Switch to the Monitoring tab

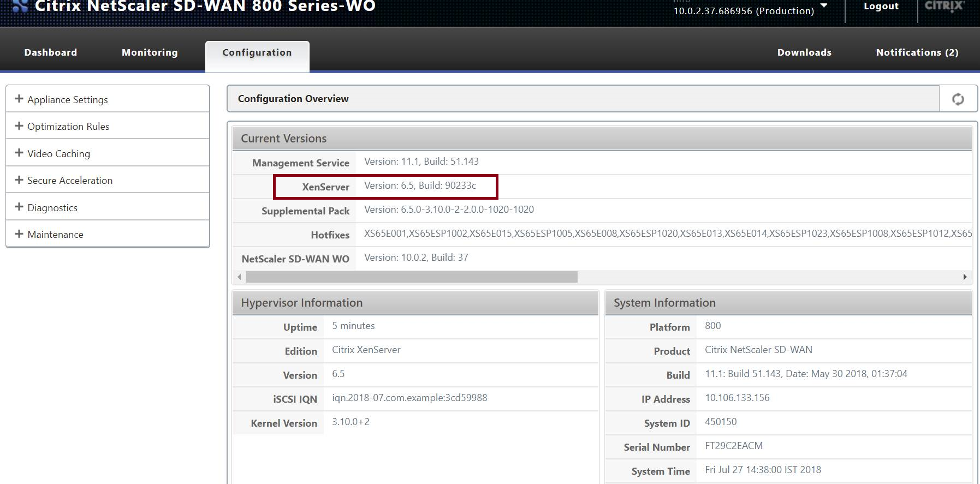click(x=150, y=52)
